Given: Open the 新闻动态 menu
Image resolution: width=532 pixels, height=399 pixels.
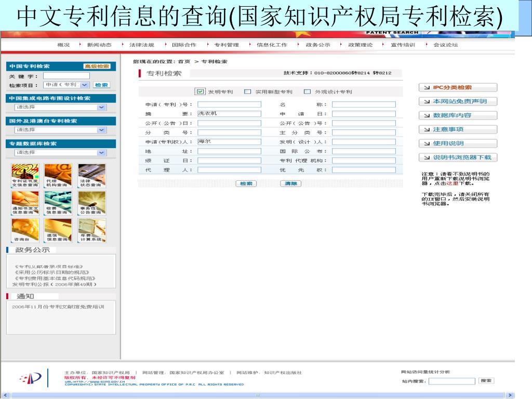Looking at the screenshot, I should click(99, 45).
